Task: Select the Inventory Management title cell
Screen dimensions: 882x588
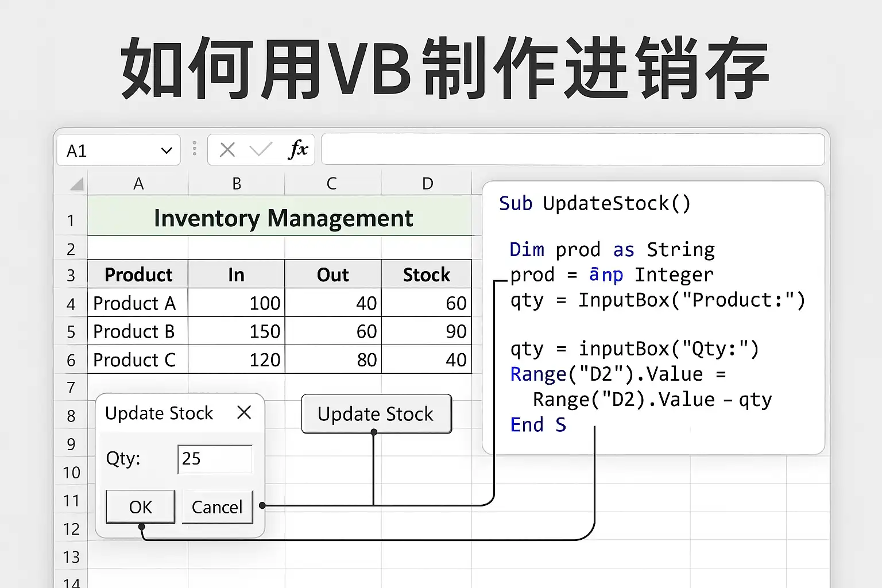Action: click(x=283, y=219)
